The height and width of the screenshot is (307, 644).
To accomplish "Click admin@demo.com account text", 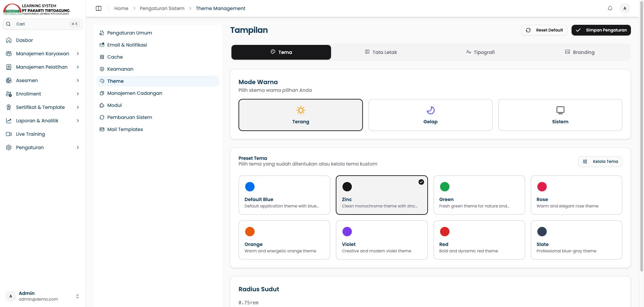I will (x=38, y=299).
